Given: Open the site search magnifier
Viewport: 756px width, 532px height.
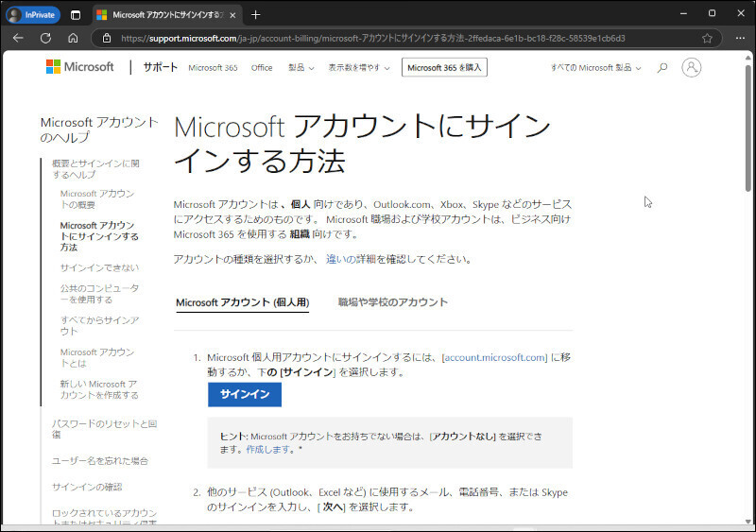Looking at the screenshot, I should point(662,67).
